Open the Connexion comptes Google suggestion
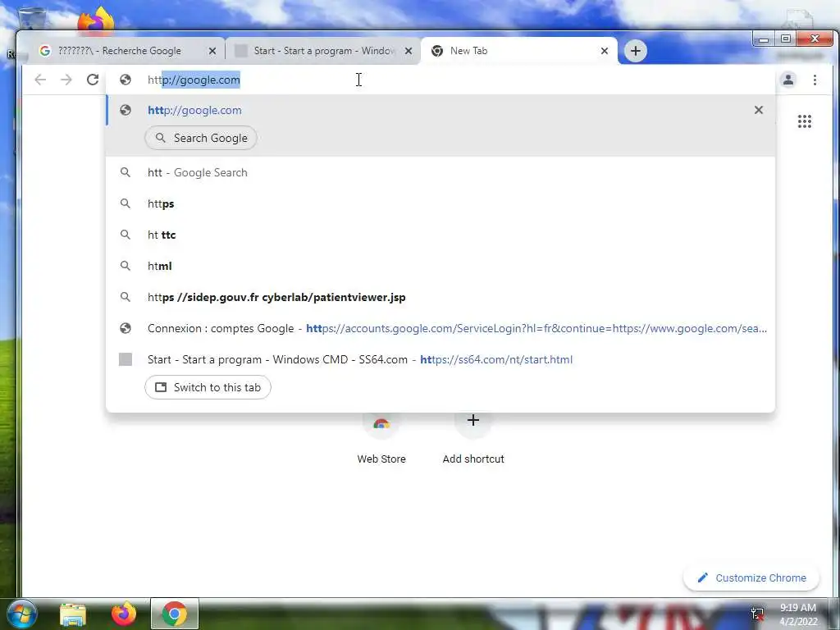The width and height of the screenshot is (840, 630). (441, 328)
